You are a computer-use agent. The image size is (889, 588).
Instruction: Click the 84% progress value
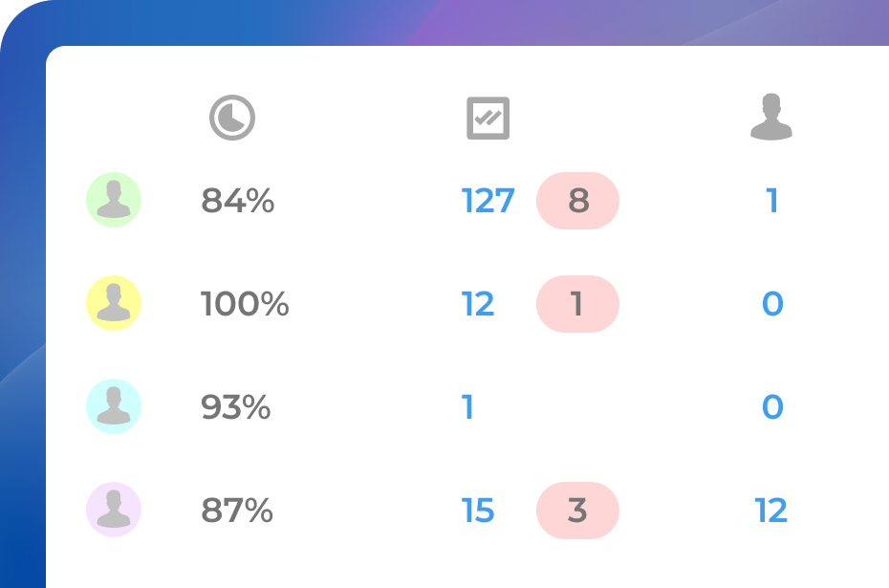click(238, 201)
